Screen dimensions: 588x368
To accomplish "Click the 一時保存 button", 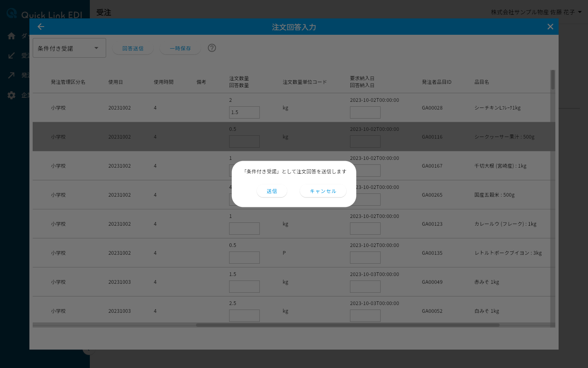I will click(x=180, y=48).
